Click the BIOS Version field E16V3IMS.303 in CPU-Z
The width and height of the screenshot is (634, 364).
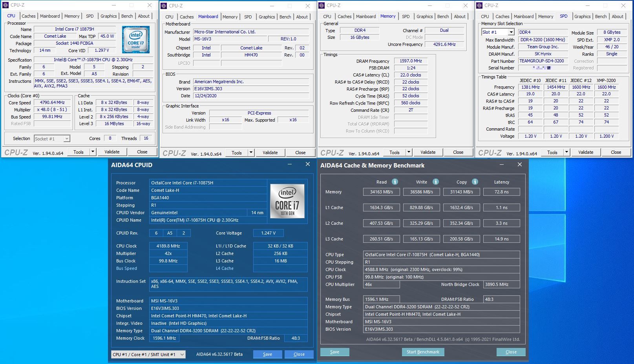[251, 89]
